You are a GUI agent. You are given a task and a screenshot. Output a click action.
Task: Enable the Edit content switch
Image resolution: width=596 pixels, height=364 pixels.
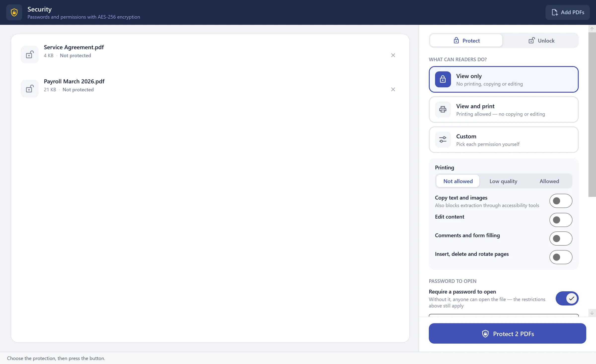(561, 220)
